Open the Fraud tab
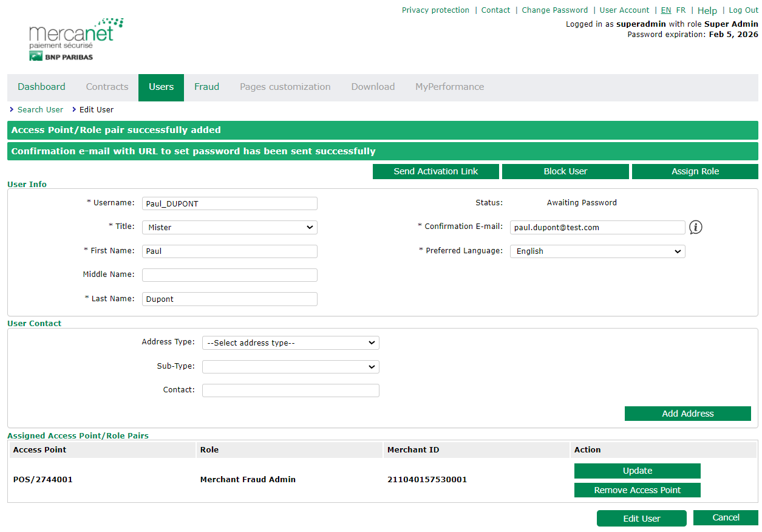 [206, 87]
